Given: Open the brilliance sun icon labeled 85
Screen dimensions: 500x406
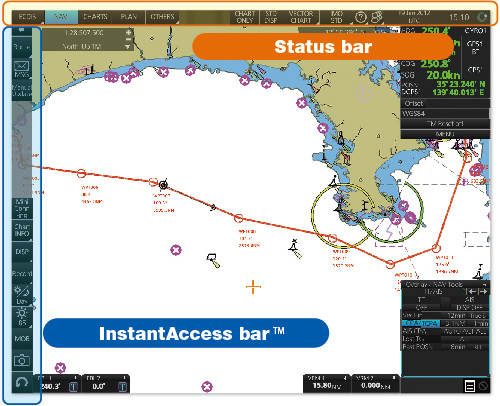Looking at the screenshot, I should tap(22, 317).
